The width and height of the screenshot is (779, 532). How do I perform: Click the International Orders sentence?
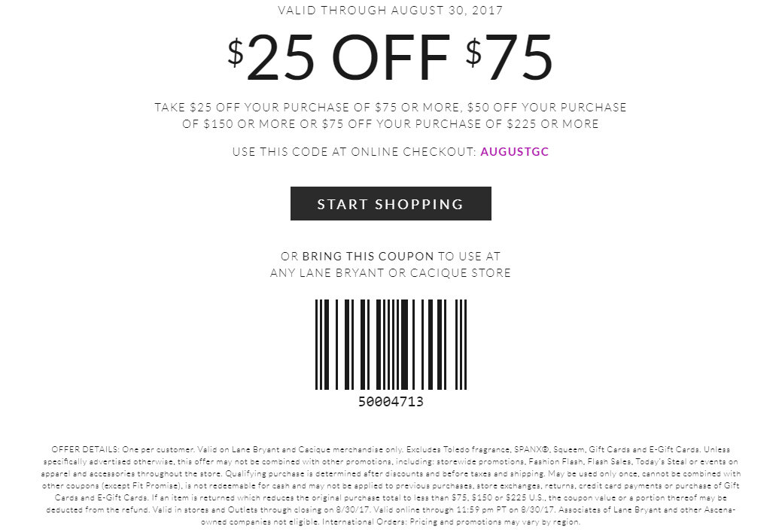451,522
